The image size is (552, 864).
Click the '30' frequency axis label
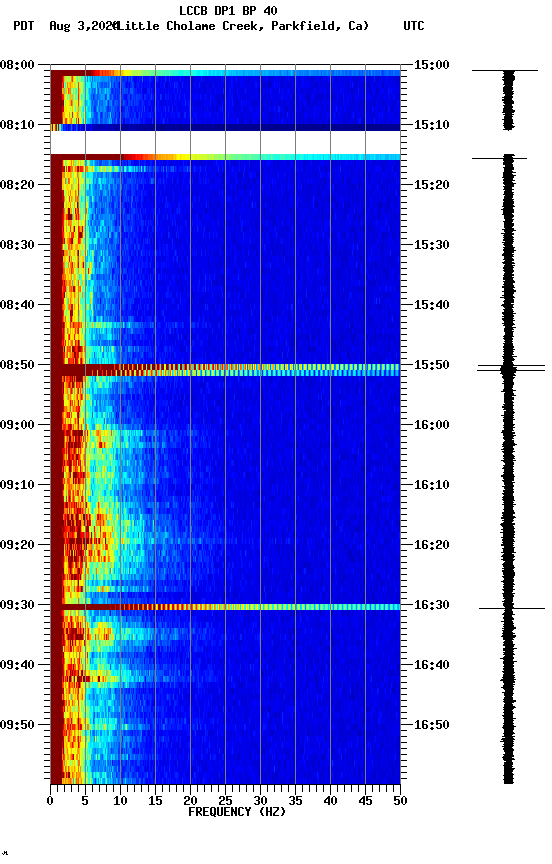[x=260, y=801]
